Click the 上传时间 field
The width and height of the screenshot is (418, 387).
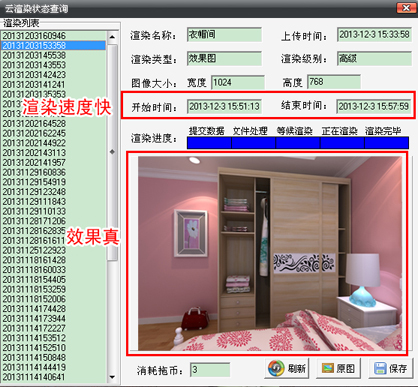374,35
